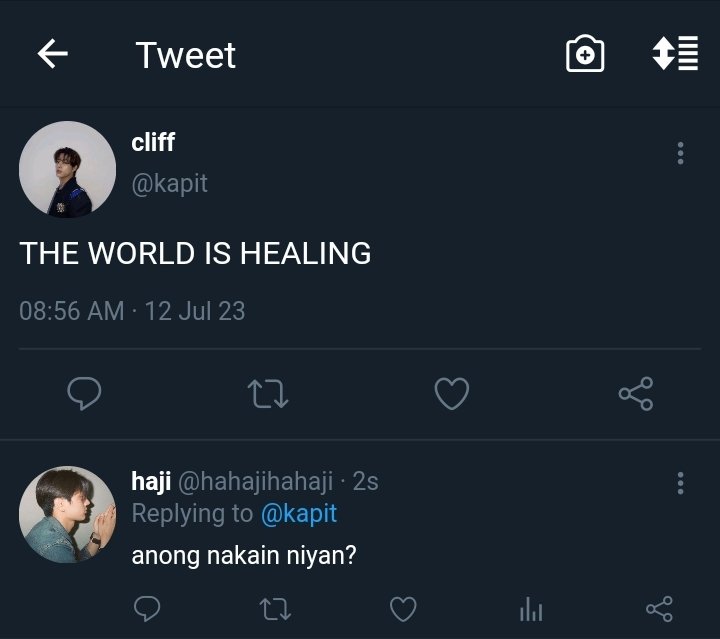Open the blue @kapit mention link
The width and height of the screenshot is (720, 639).
299,513
